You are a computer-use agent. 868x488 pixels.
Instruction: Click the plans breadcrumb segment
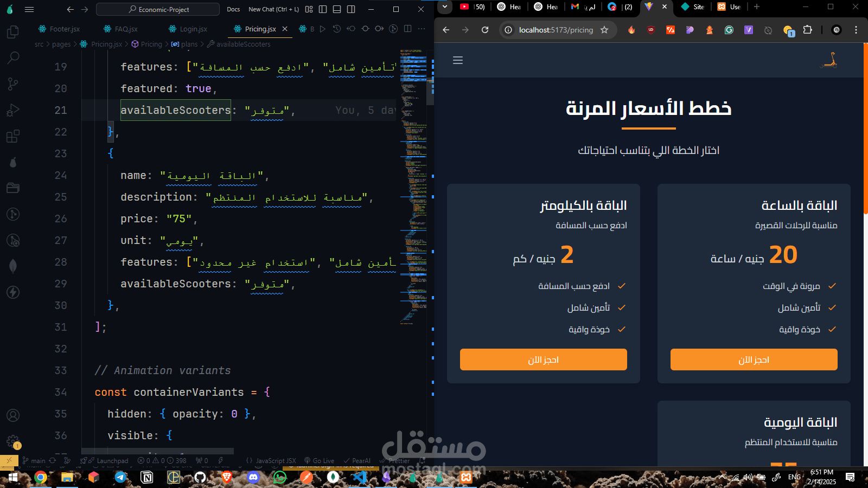click(189, 44)
